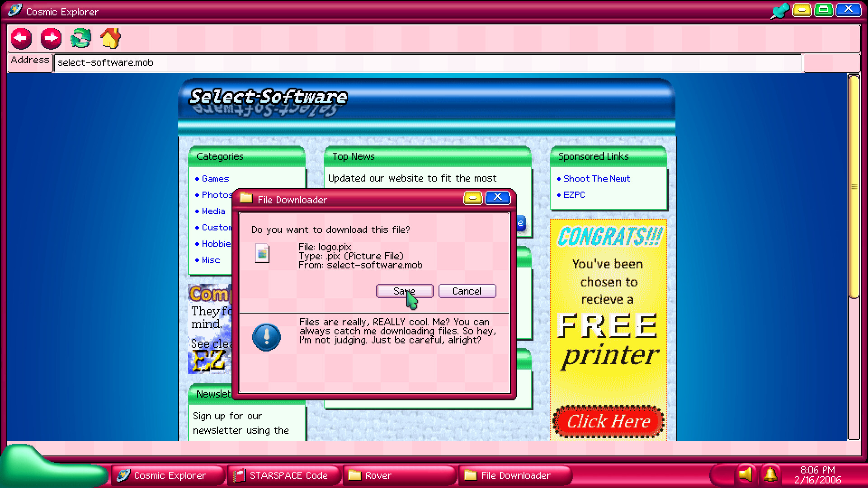The width and height of the screenshot is (868, 488).
Task: Click the folder icon on the File Downloader titlebar
Action: 245,199
